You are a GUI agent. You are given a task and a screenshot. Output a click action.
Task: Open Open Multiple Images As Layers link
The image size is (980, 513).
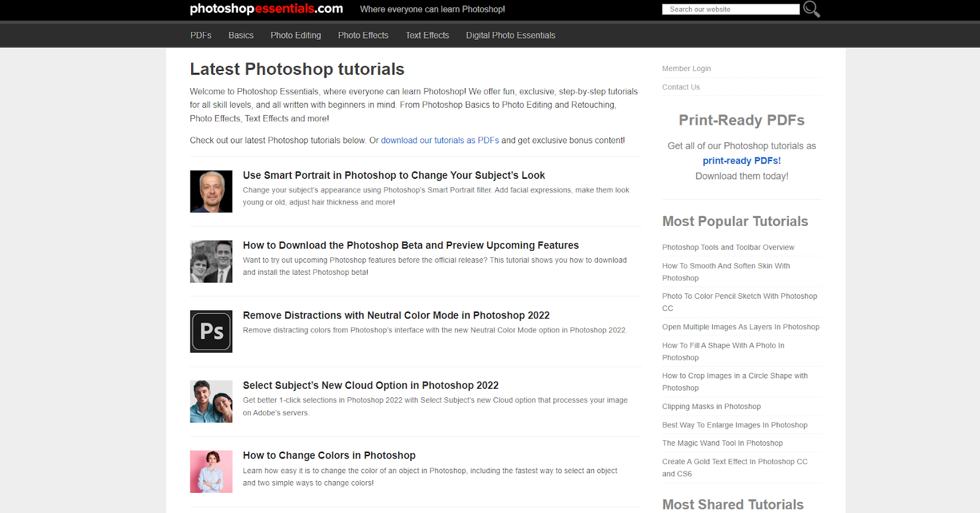741,327
